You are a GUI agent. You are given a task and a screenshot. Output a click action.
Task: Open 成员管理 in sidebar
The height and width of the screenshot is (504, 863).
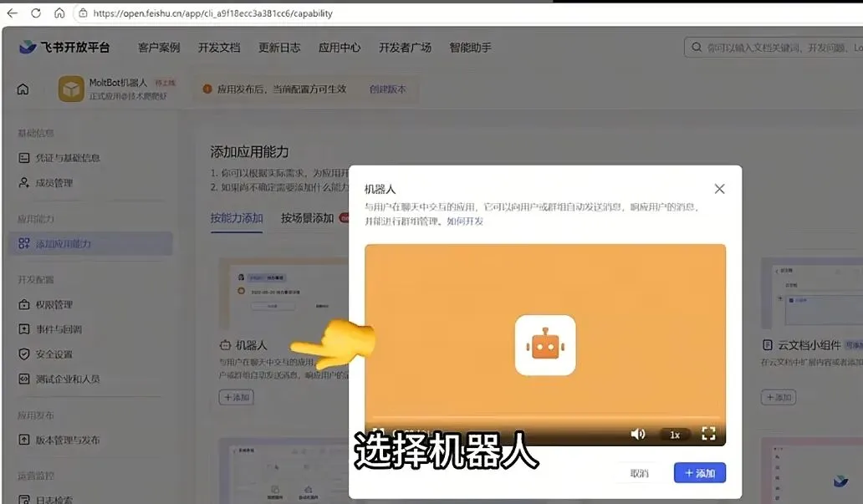point(54,183)
